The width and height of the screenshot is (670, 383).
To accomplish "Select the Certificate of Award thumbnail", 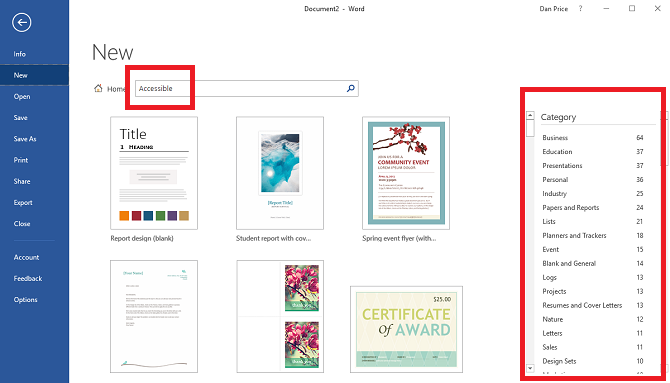I will (406, 330).
